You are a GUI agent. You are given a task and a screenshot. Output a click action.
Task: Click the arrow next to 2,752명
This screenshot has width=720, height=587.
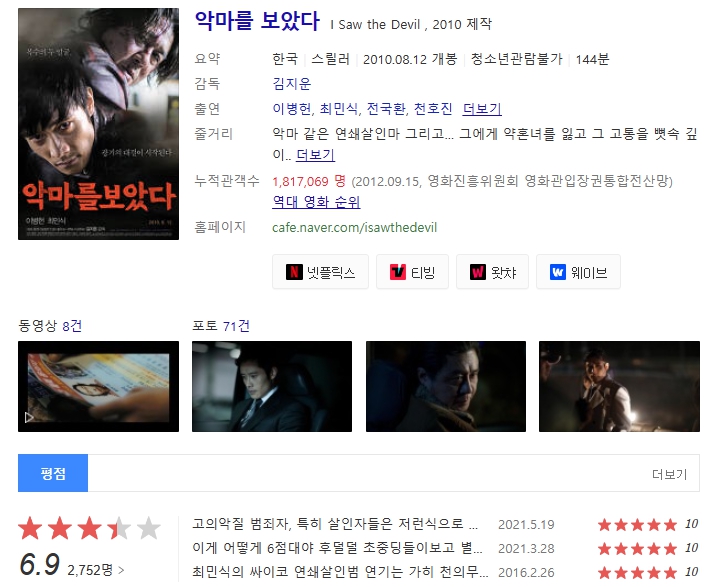(x=121, y=570)
